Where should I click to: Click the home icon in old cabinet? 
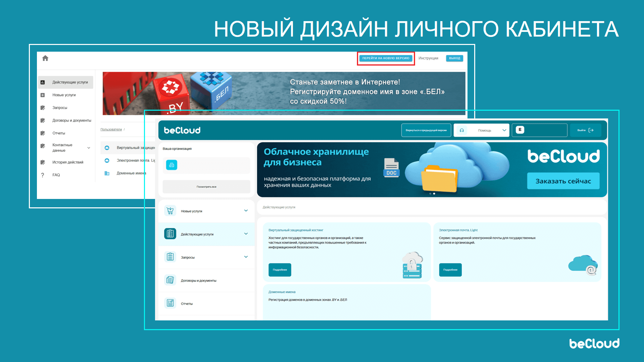click(x=45, y=58)
